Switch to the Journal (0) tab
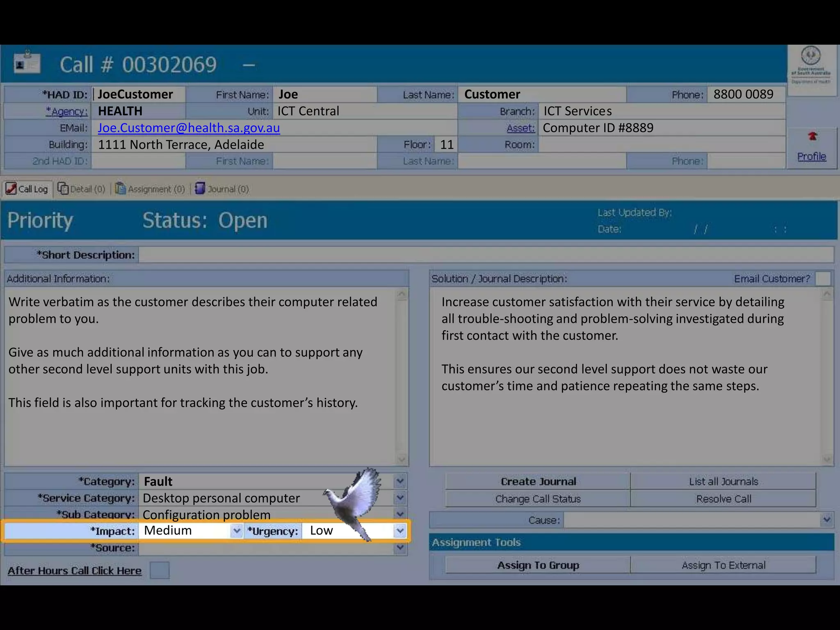The height and width of the screenshot is (630, 840). (228, 189)
